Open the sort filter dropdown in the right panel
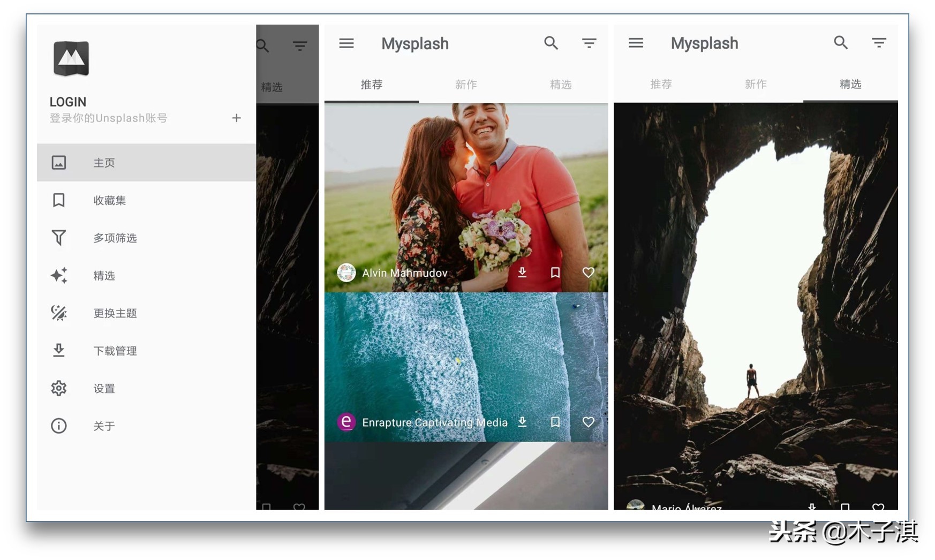The width and height of the screenshot is (935, 560). pos(878,43)
